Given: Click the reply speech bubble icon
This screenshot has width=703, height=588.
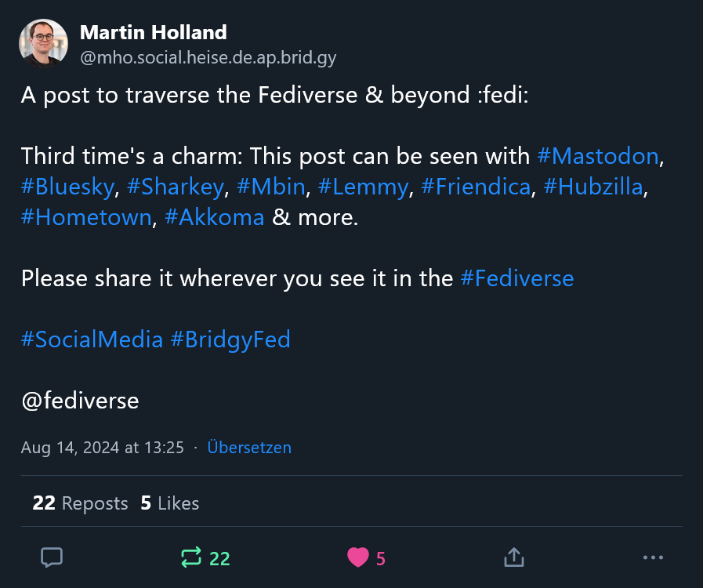Looking at the screenshot, I should tap(52, 557).
